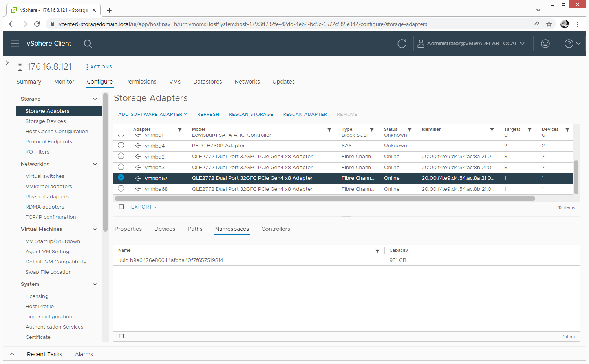Select the vmhba2 adapter radio button
The image size is (589, 364).
pos(121,156)
